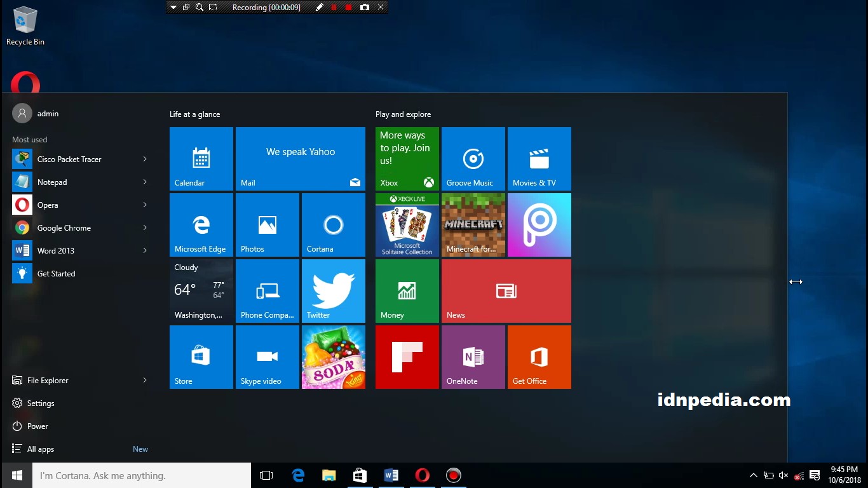868x488 pixels.
Task: Open the recording toolbar dropdown arrow
Action: click(174, 7)
